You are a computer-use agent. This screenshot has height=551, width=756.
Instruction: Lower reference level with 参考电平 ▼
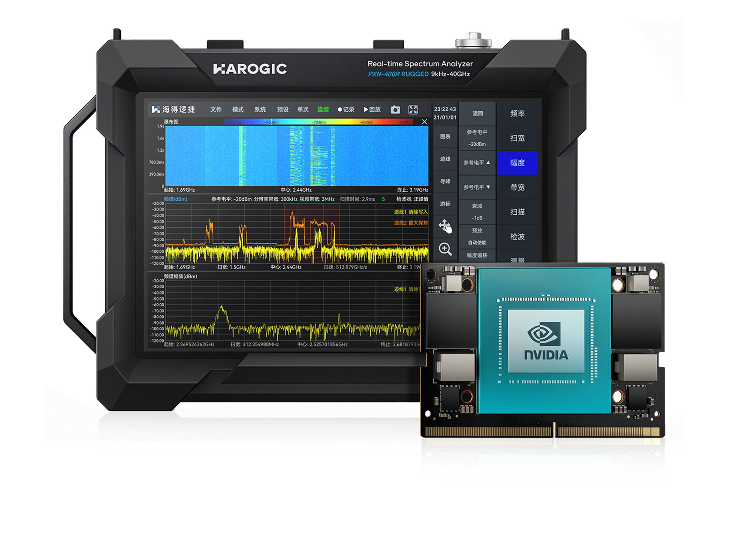pyautogui.click(x=477, y=188)
